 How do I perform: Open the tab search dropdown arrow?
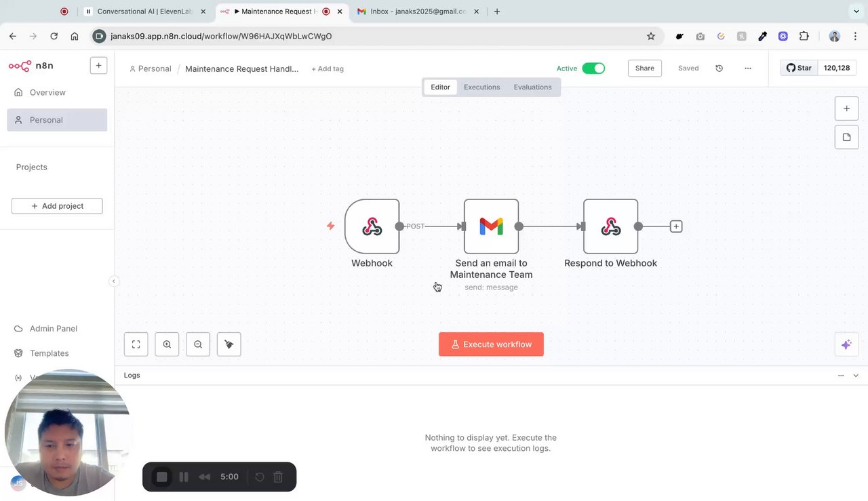(856, 12)
